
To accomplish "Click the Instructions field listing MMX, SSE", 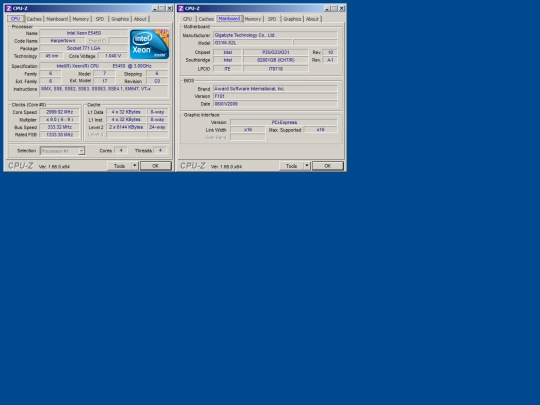I will [x=104, y=91].
